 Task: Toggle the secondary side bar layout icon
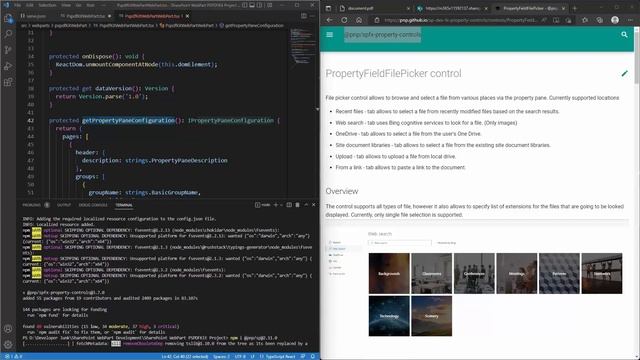260,5
